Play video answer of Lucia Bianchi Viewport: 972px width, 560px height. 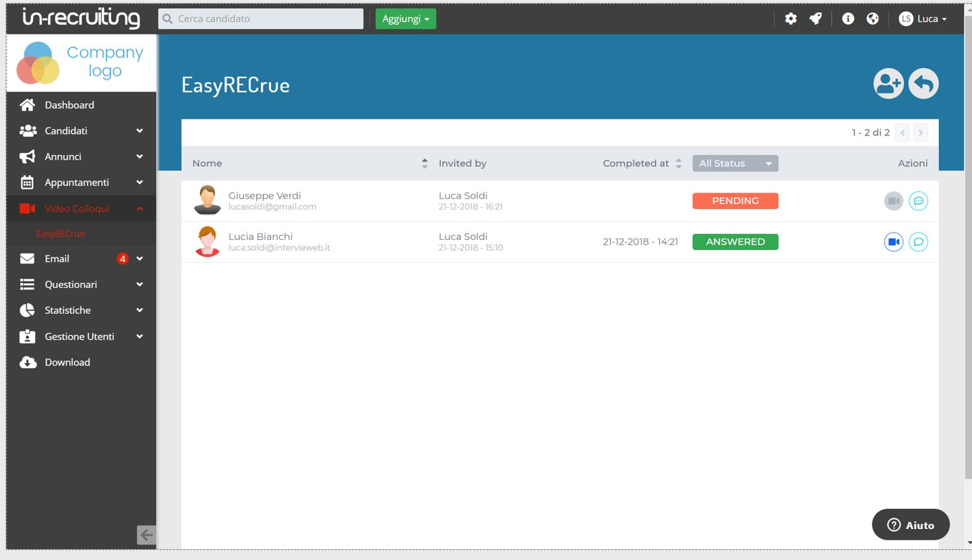[894, 242]
